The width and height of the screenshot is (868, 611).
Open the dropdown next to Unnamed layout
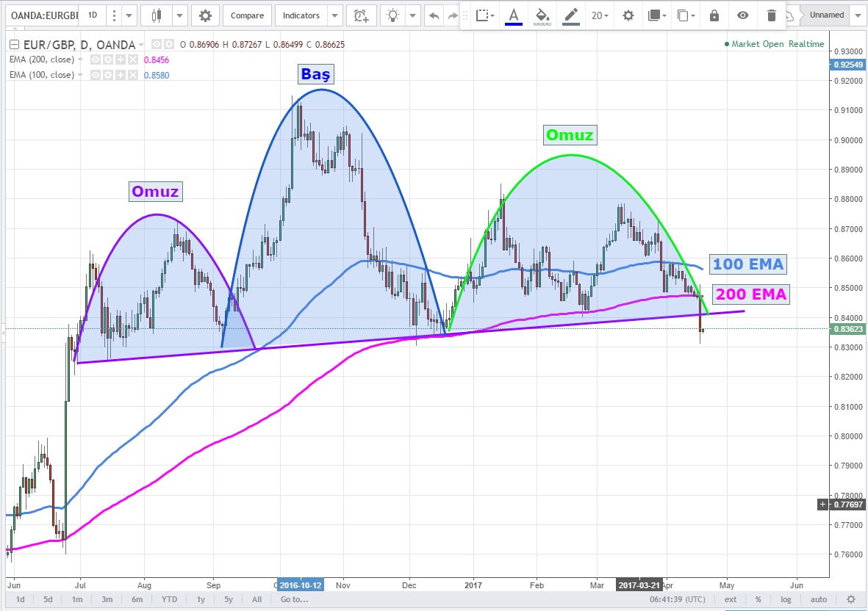(x=857, y=15)
